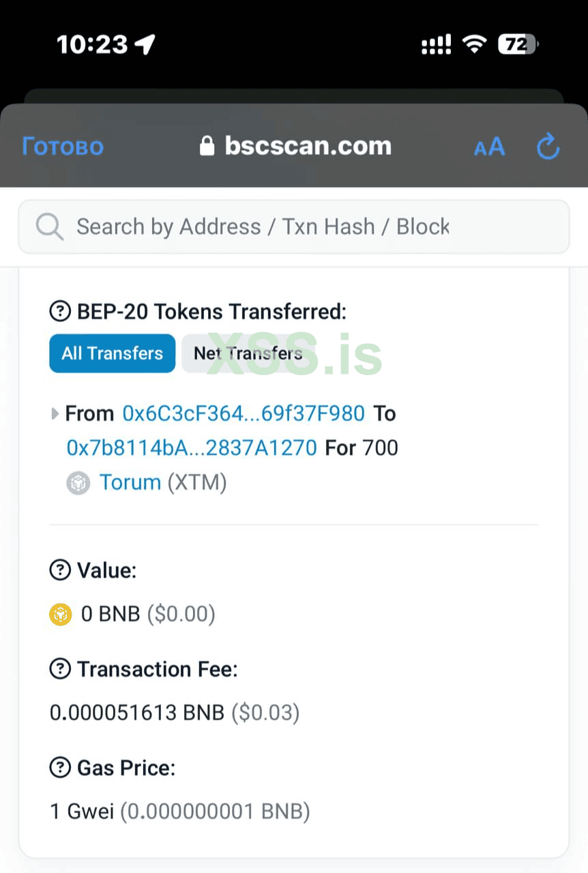
Task: Open the AA text size menu
Action: (x=489, y=147)
